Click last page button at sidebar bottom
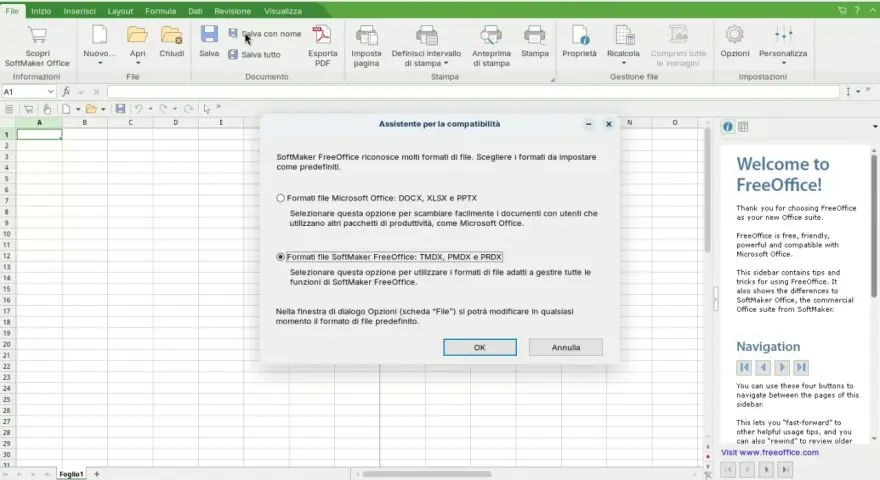Screen dimensions: 880x480 785,469
